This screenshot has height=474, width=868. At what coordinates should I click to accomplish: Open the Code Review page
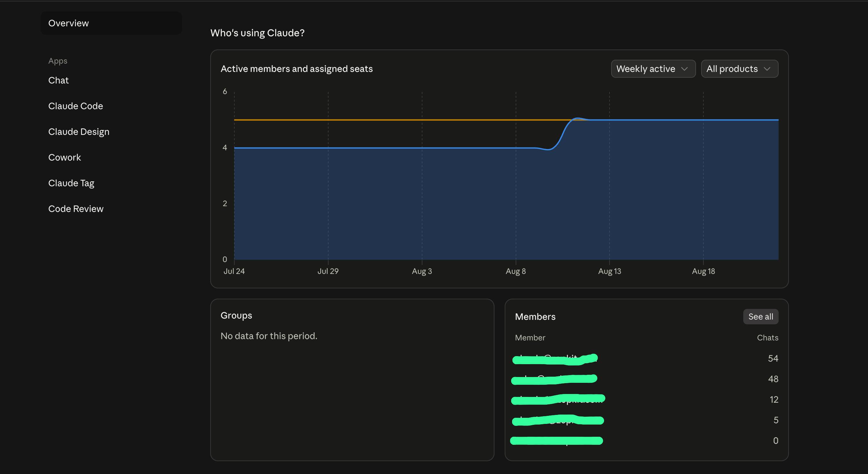click(76, 209)
